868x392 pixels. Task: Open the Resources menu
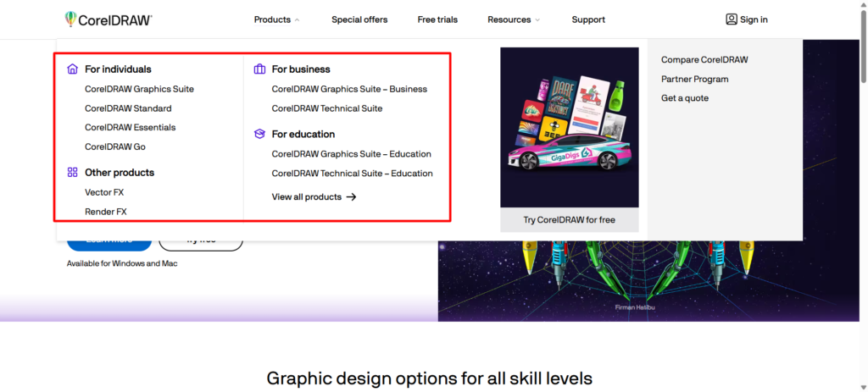pos(509,19)
